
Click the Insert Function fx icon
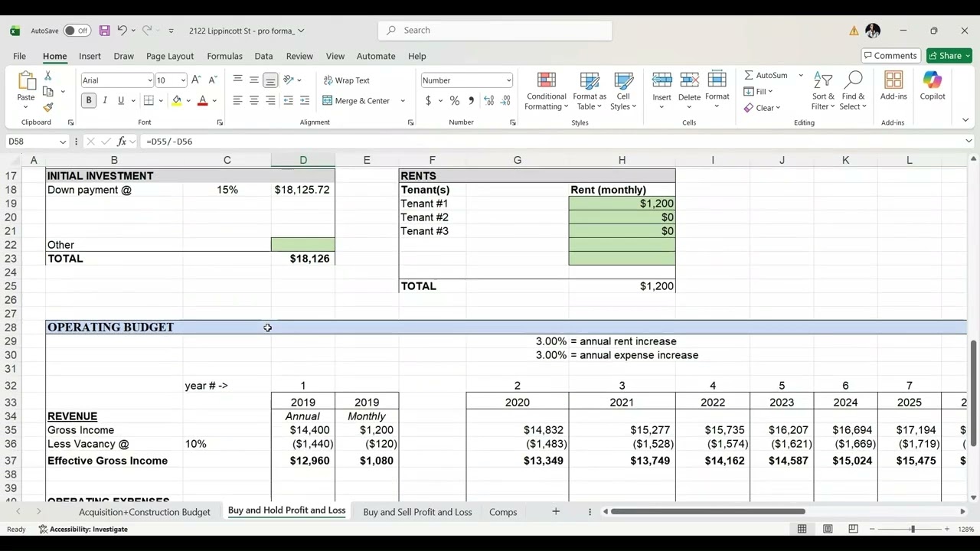pyautogui.click(x=123, y=142)
